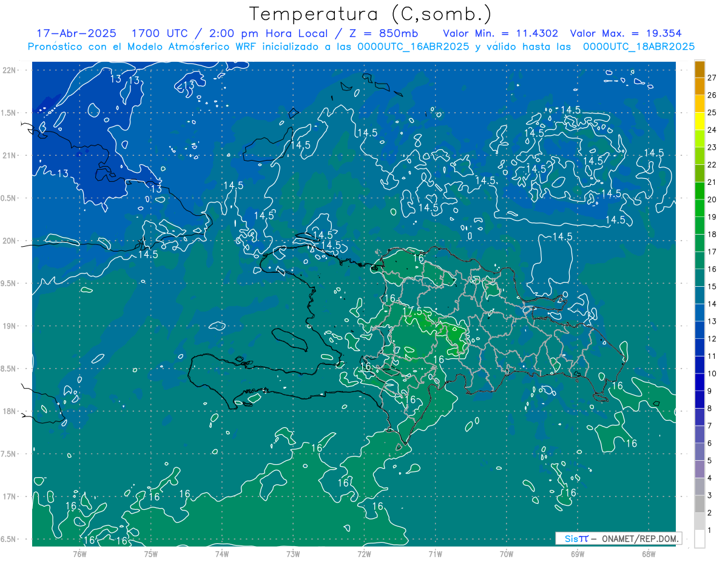Click color scale label "24"
728x562 pixels.
pyautogui.click(x=712, y=130)
